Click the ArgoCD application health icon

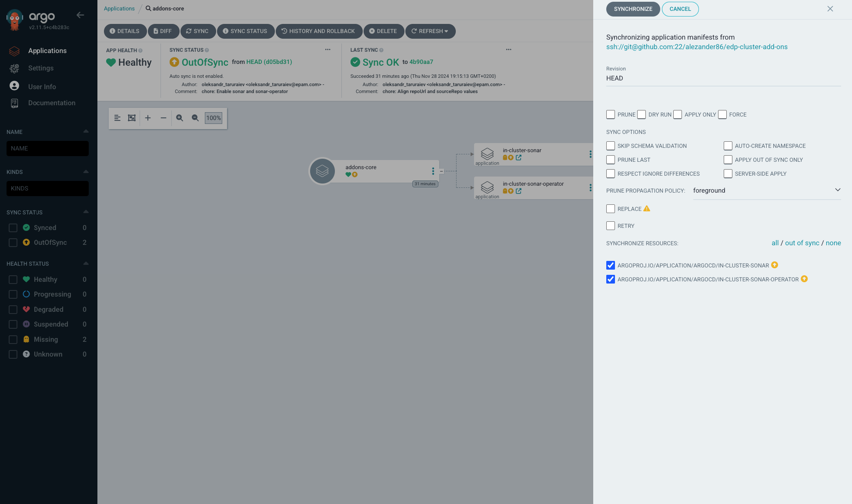111,62
